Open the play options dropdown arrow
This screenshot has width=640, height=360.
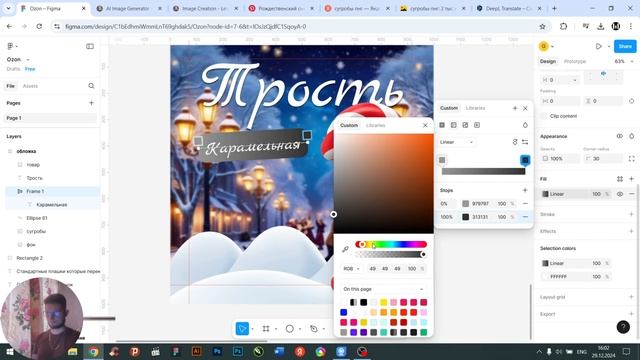(x=609, y=47)
